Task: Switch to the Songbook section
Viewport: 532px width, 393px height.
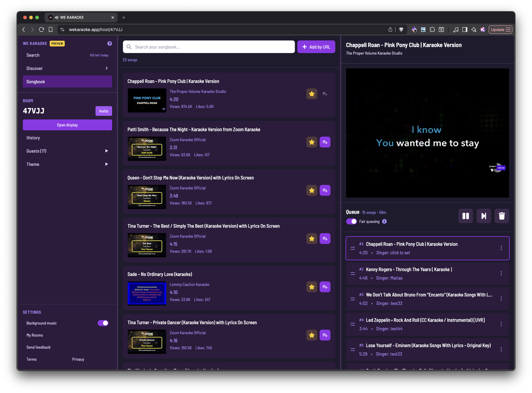Action: pos(67,81)
